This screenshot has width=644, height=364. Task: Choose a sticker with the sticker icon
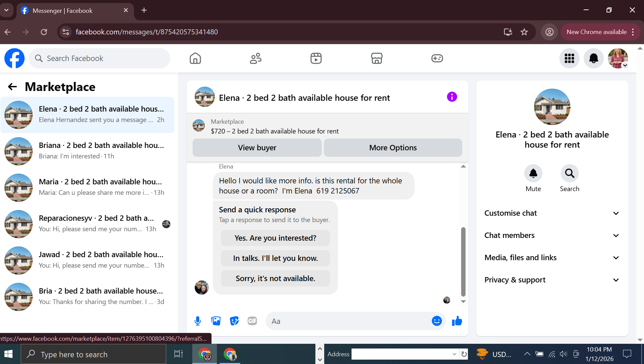tap(234, 321)
